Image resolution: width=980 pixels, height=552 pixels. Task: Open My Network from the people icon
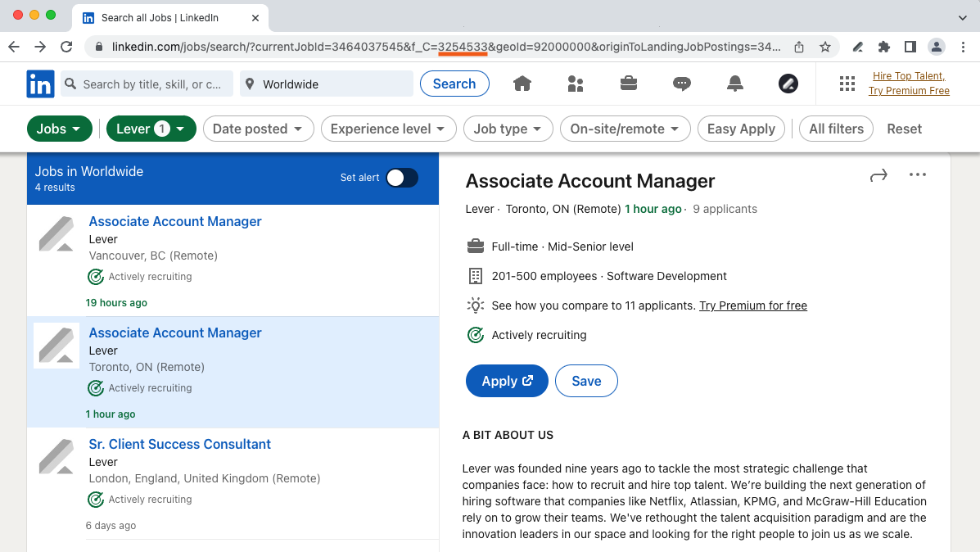[576, 84]
